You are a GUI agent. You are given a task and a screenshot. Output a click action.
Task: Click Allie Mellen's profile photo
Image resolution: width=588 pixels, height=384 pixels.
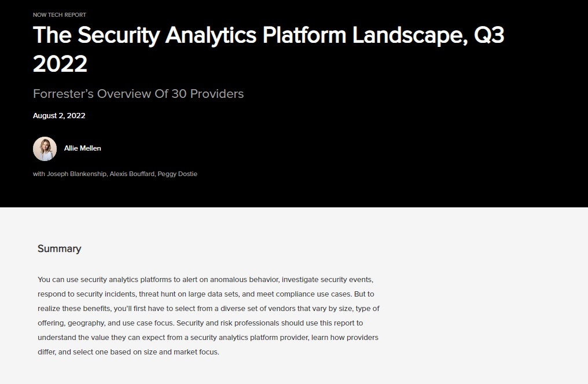tap(45, 149)
